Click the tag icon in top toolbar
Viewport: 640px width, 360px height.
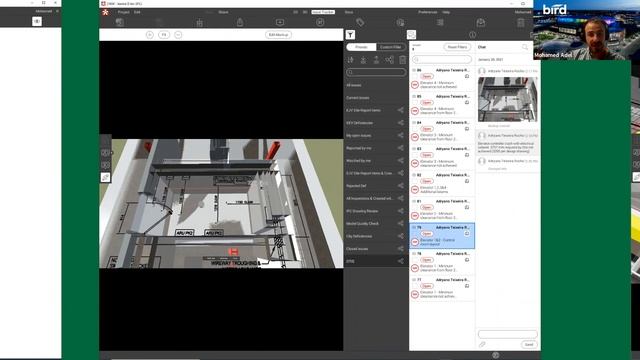(360, 22)
